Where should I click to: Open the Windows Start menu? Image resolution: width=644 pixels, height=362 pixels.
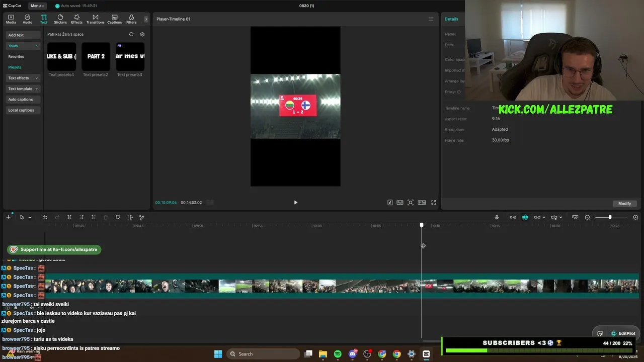click(x=218, y=354)
